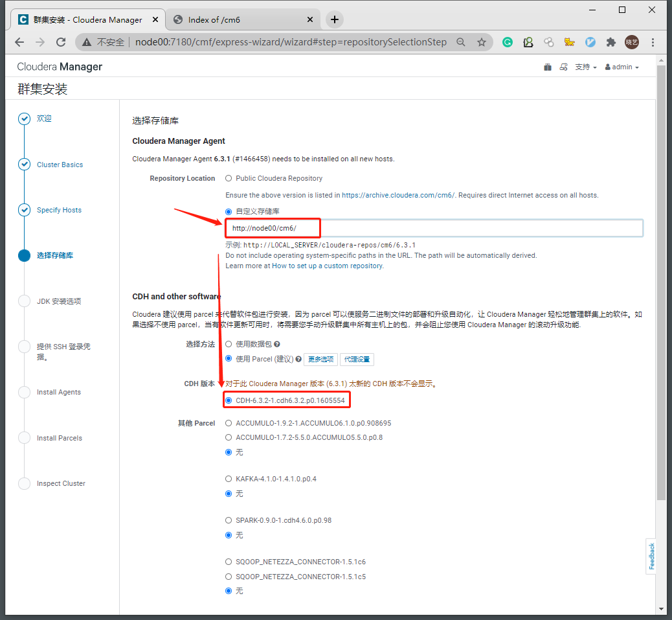Click the 提供 SSH 登录凭据 step label

(x=63, y=352)
